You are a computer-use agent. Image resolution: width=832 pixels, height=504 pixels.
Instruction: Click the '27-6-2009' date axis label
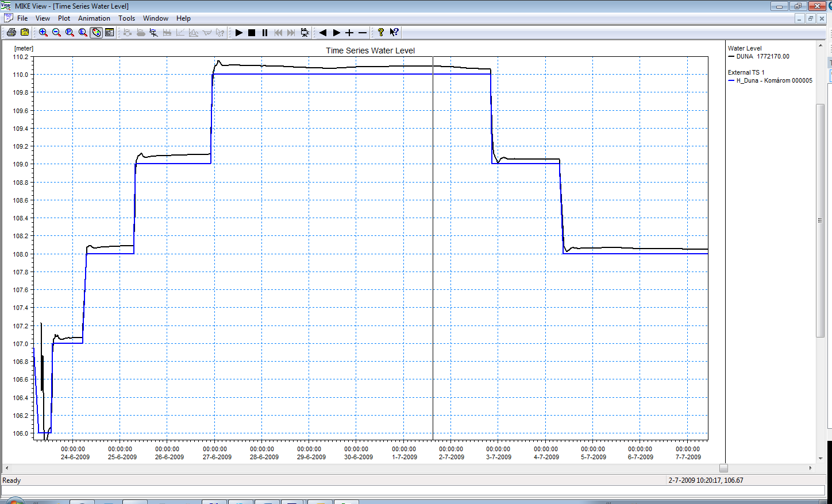coord(217,457)
